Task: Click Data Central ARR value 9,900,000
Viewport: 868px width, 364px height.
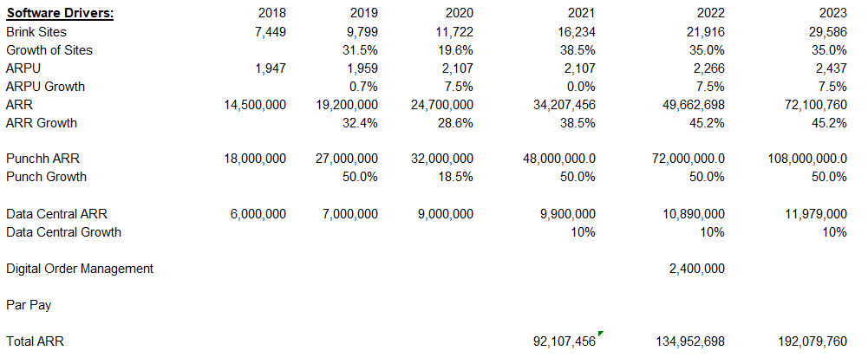Action: (568, 213)
